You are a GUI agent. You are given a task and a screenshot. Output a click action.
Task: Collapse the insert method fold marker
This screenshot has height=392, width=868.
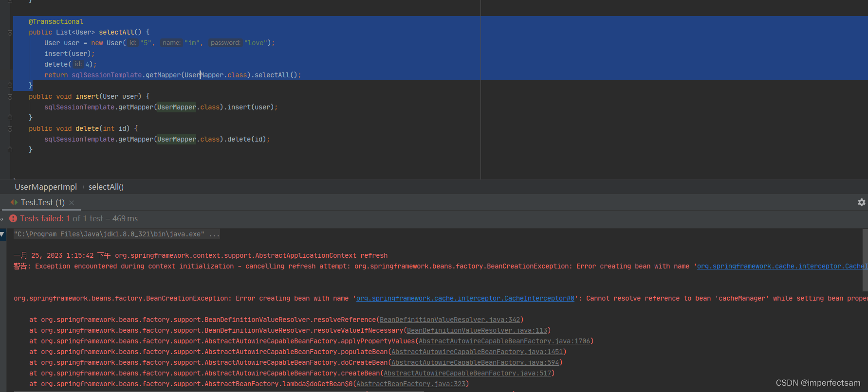click(10, 96)
